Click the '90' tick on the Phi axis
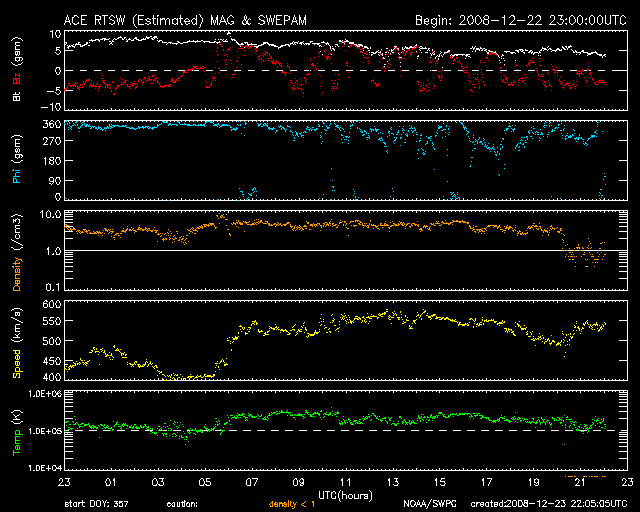Image resolution: width=640 pixels, height=512 pixels. click(55, 180)
